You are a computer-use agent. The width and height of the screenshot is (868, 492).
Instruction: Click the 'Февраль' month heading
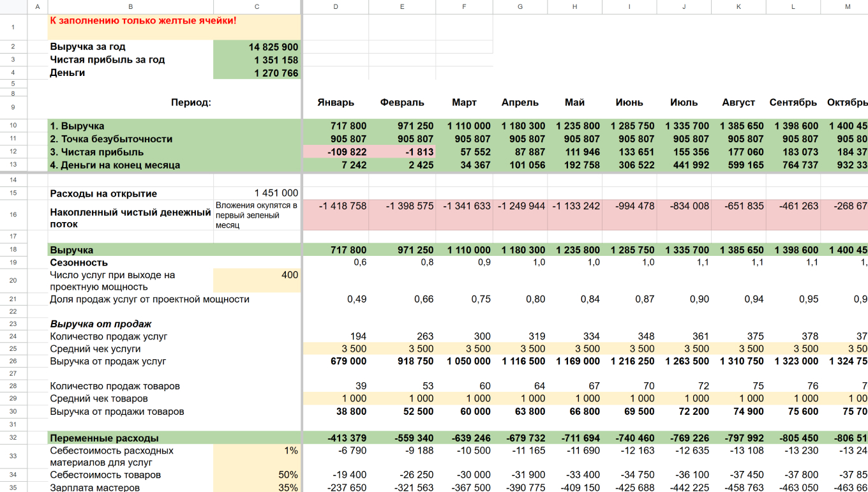402,102
